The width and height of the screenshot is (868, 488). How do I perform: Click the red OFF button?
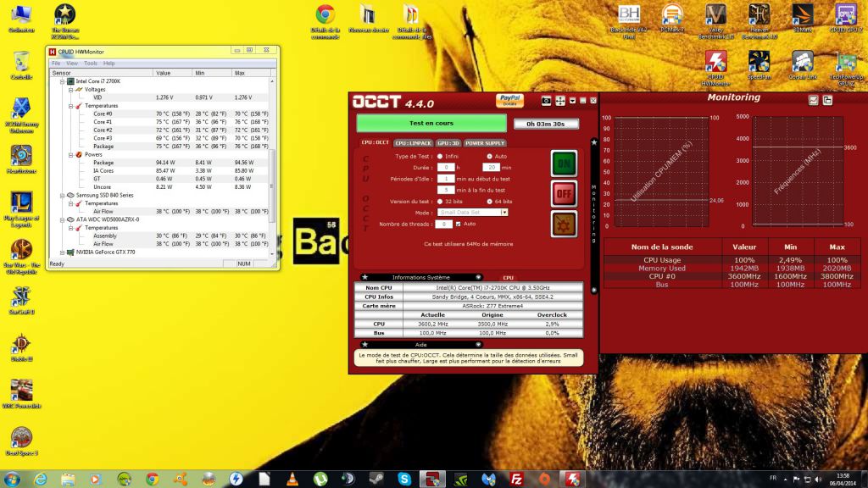(564, 194)
